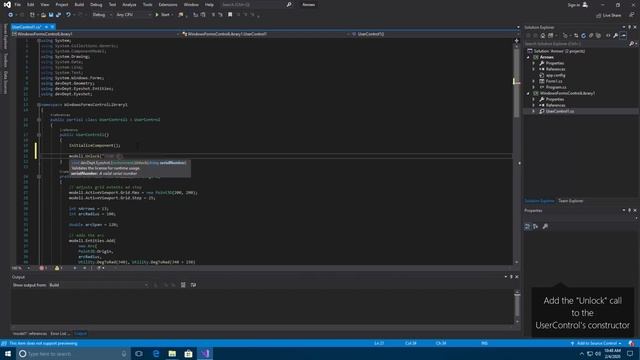Open Microsoft Edge from the taskbar
This screenshot has width=640, height=360.
click(x=156, y=353)
